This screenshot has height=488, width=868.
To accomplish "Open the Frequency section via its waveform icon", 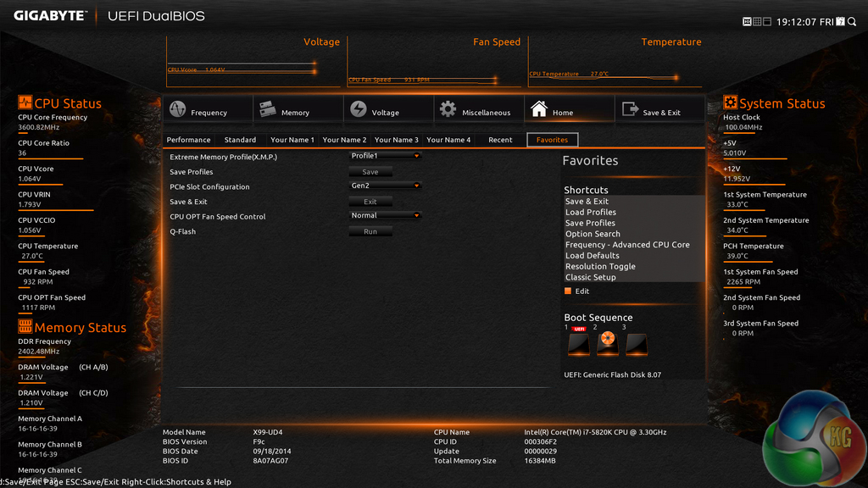I will 178,109.
